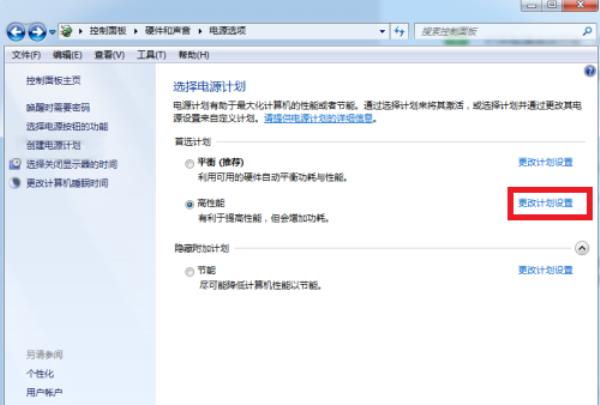Click the 另请参阅 label

coord(44,355)
